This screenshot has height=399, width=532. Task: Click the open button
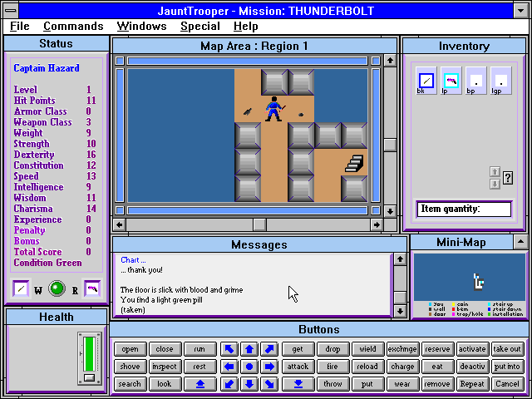point(130,349)
